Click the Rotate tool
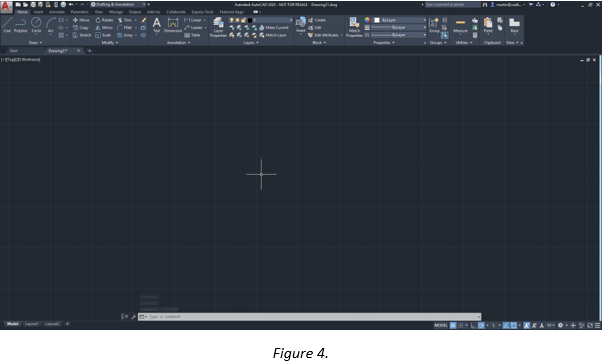Viewport: 604px width, 364px height. coord(104,20)
